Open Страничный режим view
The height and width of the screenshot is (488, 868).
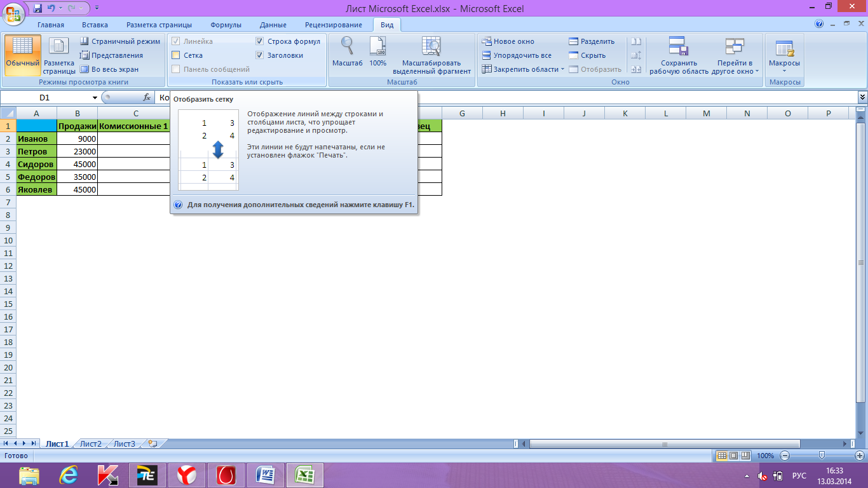coord(120,41)
